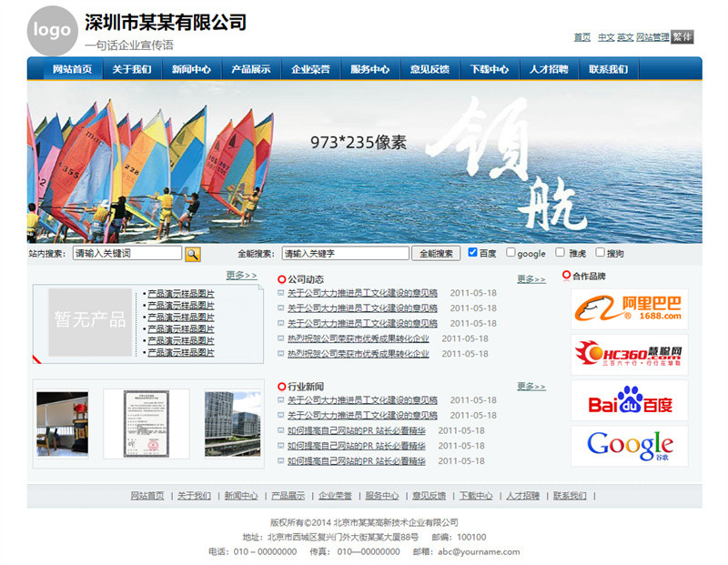Open the Baidu 百度 partner logo
The height and width of the screenshot is (565, 728).
629,400
